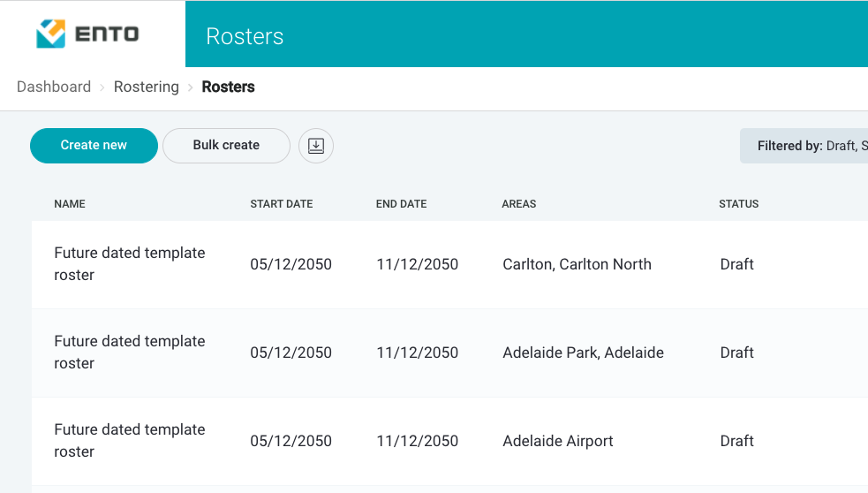Sort by the END DATE column header
868x493 pixels.
click(402, 204)
